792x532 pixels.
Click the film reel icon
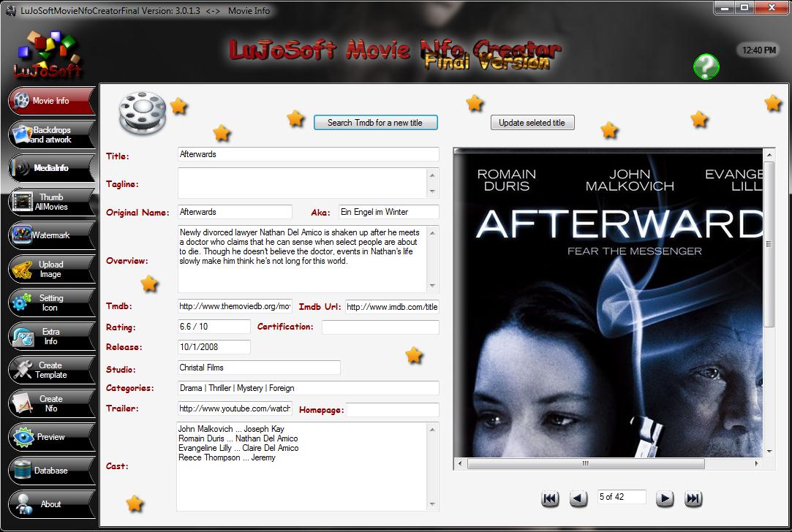coord(143,113)
